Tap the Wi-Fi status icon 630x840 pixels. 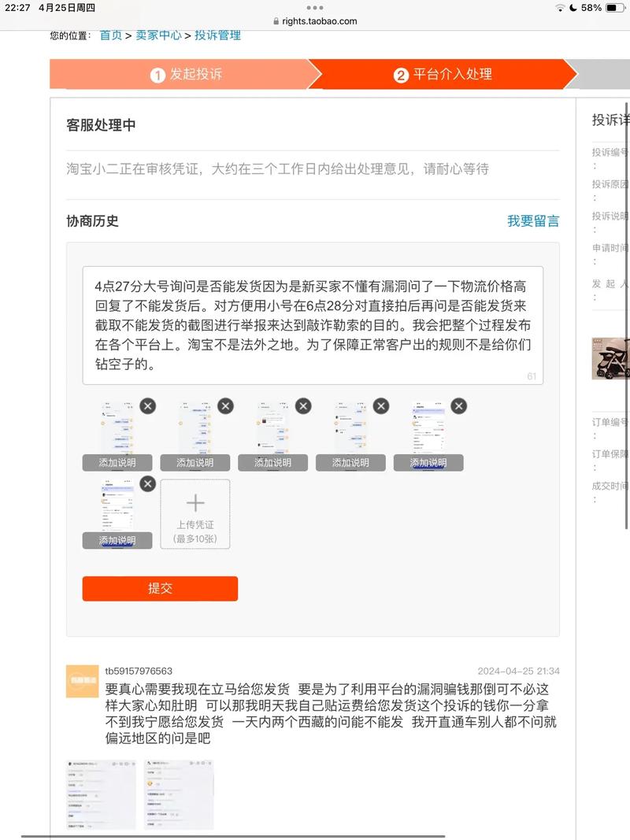click(x=561, y=8)
